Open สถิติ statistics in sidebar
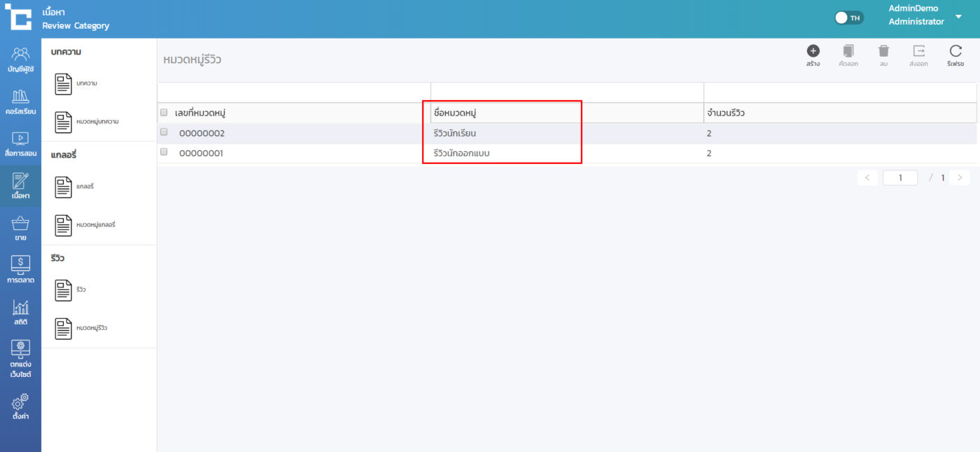This screenshot has height=452, width=980. point(21,312)
